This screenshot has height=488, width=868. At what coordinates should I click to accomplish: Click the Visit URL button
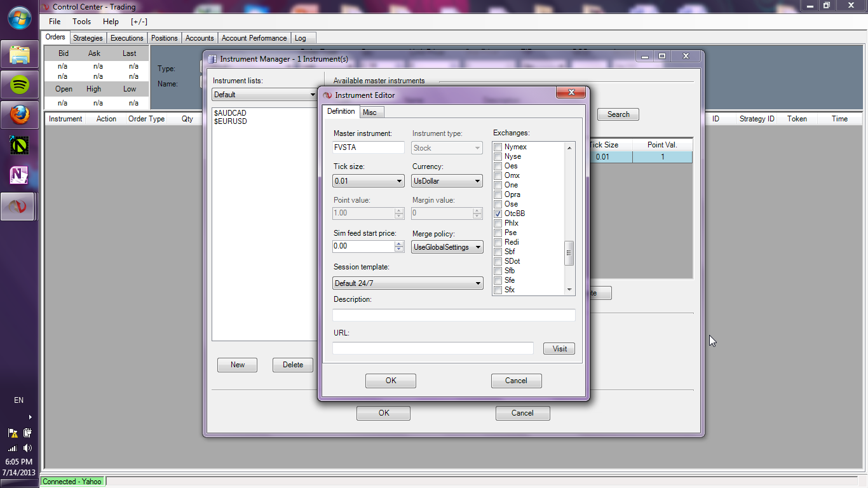560,349
